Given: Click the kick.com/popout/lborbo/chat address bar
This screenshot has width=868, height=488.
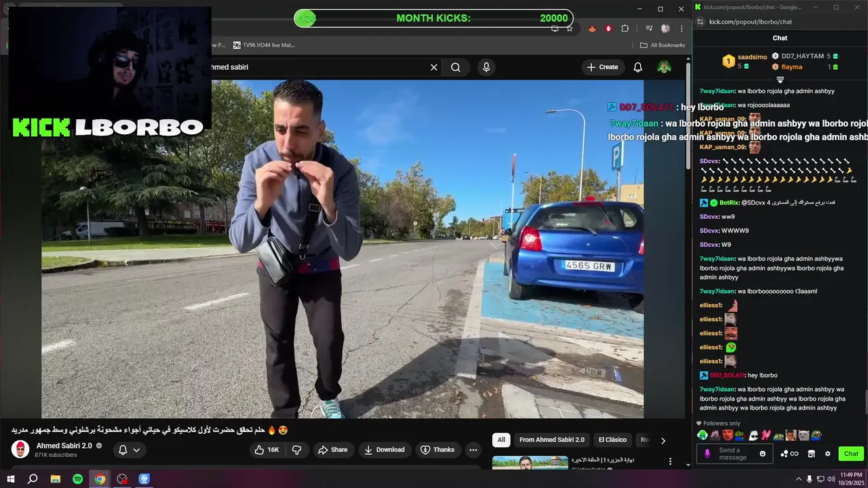Looking at the screenshot, I should pyautogui.click(x=750, y=22).
